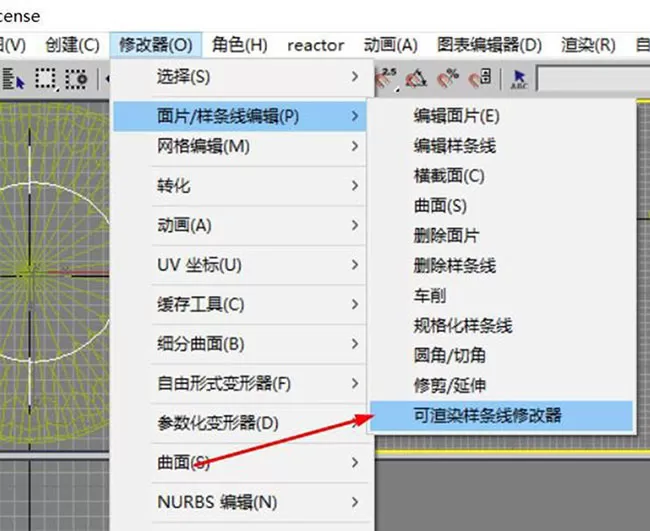
Task: Select the highlighted 面片/样条线编辑(P) entry
Action: point(240,116)
